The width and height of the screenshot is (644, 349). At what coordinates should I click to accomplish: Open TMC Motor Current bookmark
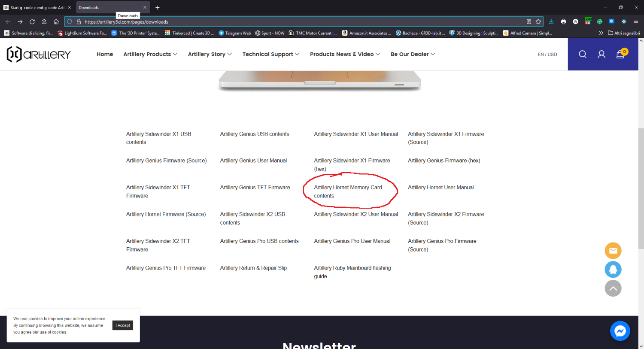(313, 33)
